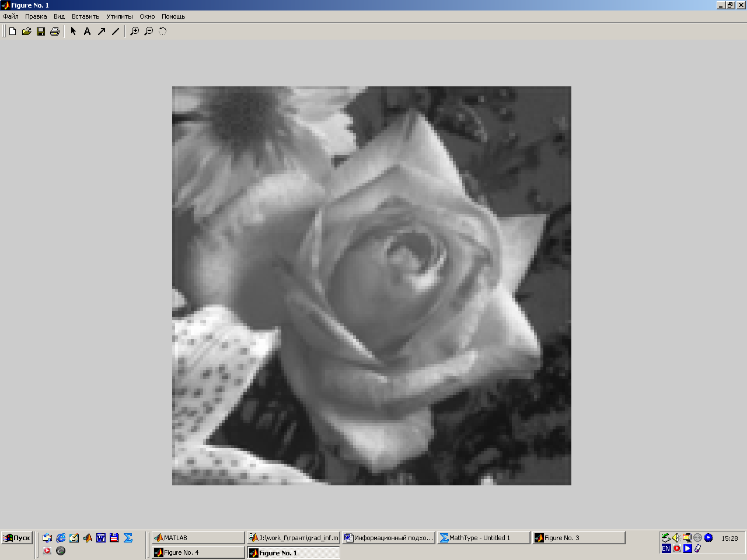Launch the blue floppy disk quick launch icon
This screenshot has width=747, height=560.
pyautogui.click(x=114, y=538)
